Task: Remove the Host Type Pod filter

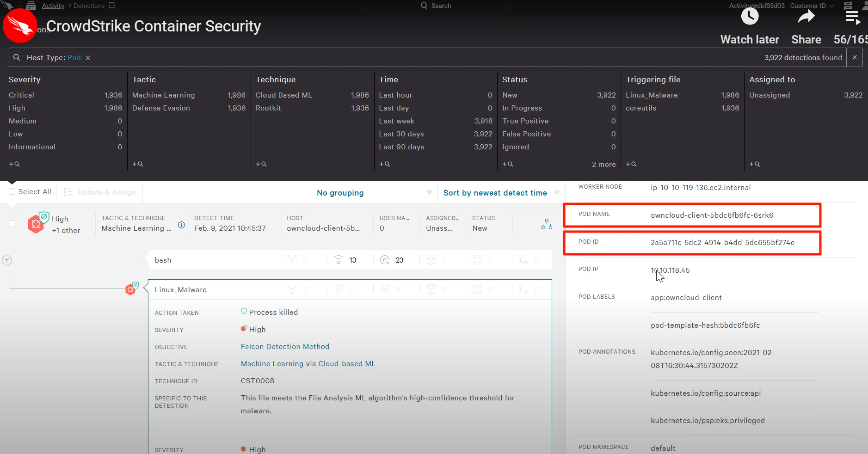Action: tap(88, 58)
